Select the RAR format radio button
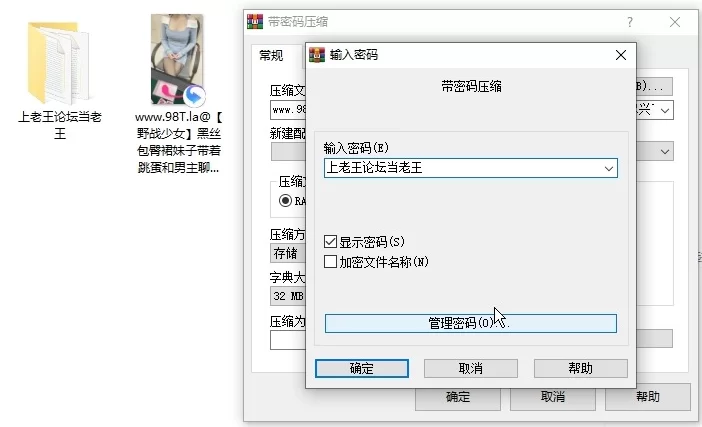 click(x=285, y=201)
